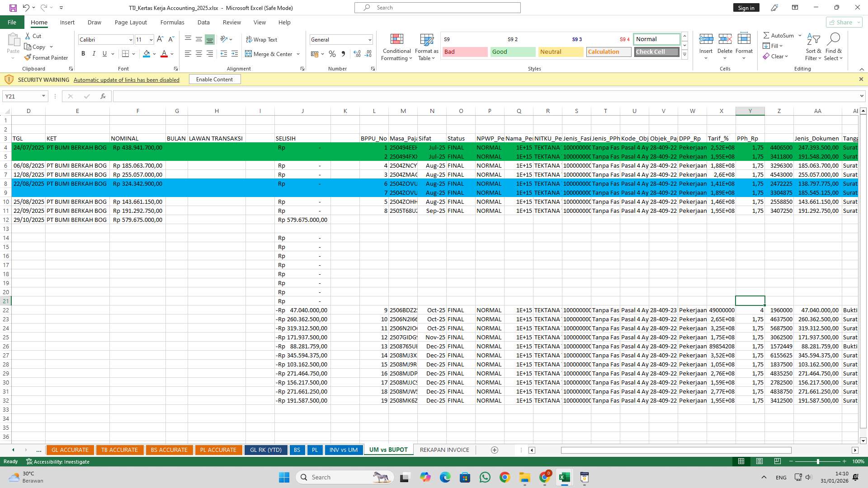
Task: Switch to the Formulas ribbon tab
Action: (x=172, y=22)
